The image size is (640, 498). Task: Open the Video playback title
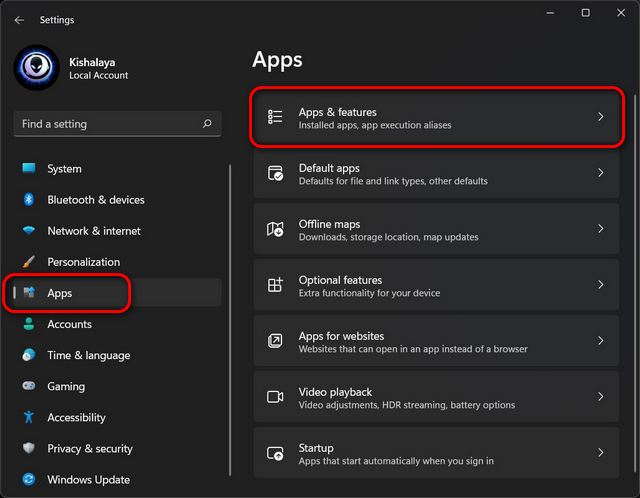[335, 392]
